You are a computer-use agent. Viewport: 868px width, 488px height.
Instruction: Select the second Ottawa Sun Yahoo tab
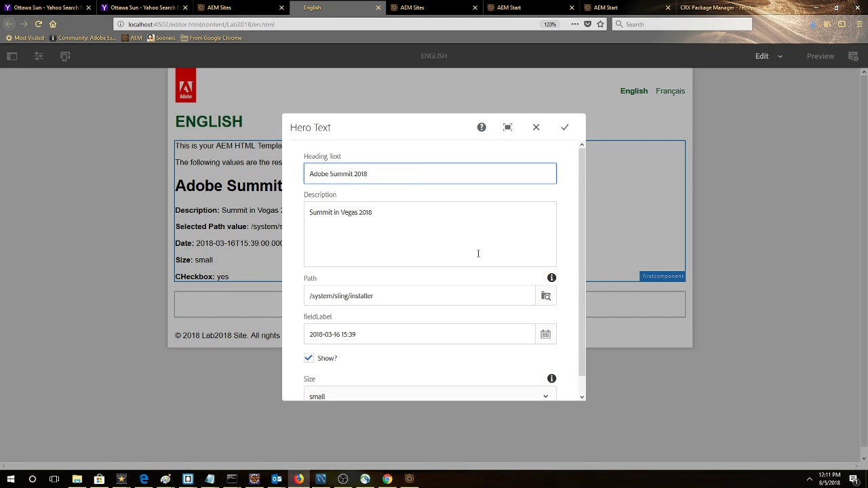(x=144, y=7)
